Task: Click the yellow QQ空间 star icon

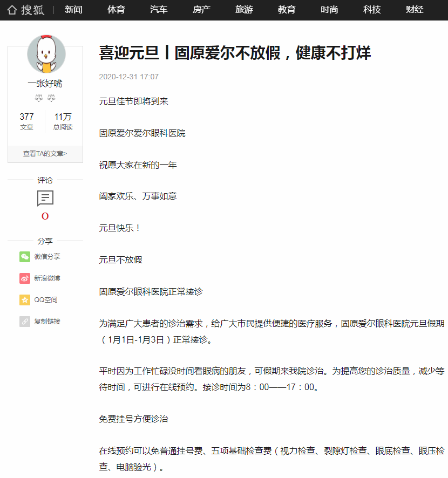Action: [x=25, y=300]
